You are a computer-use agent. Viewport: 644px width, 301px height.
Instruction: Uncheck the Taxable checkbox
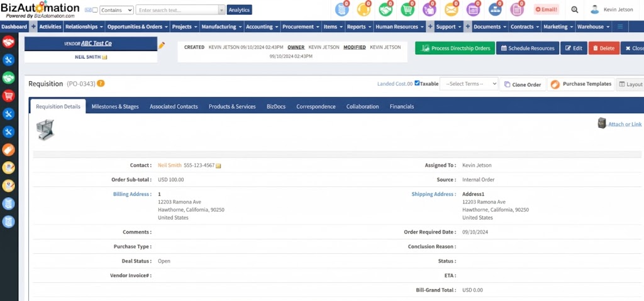coord(418,83)
